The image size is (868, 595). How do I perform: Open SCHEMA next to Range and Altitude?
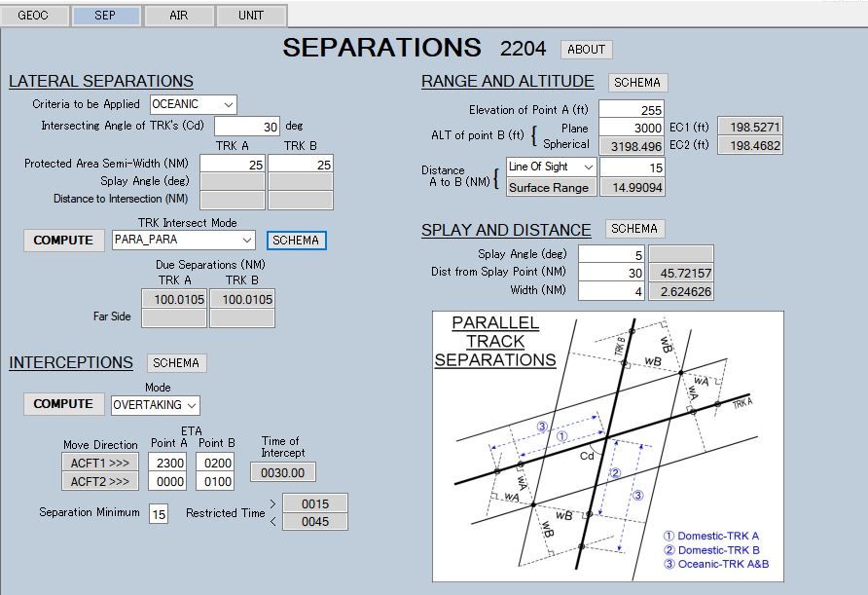pyautogui.click(x=635, y=82)
